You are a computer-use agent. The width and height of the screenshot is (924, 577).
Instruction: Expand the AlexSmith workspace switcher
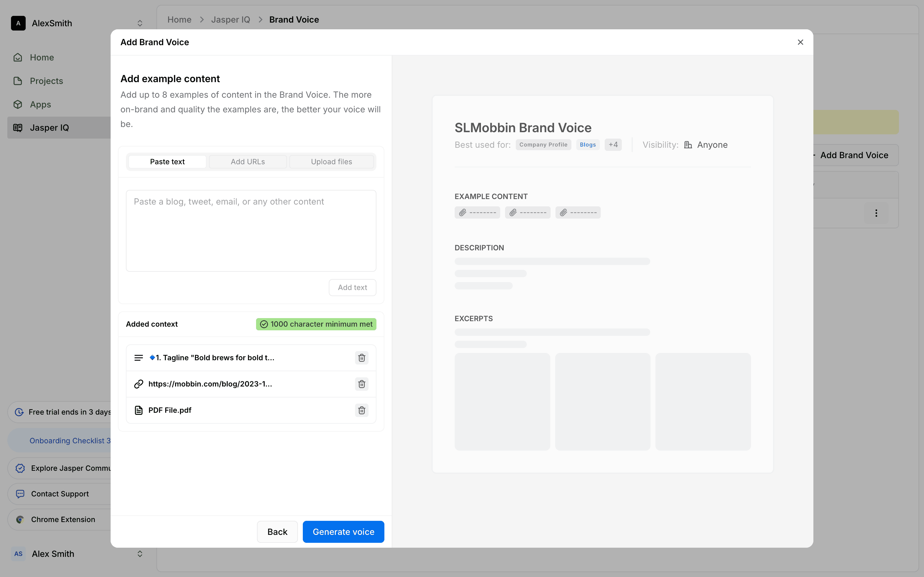tap(140, 23)
